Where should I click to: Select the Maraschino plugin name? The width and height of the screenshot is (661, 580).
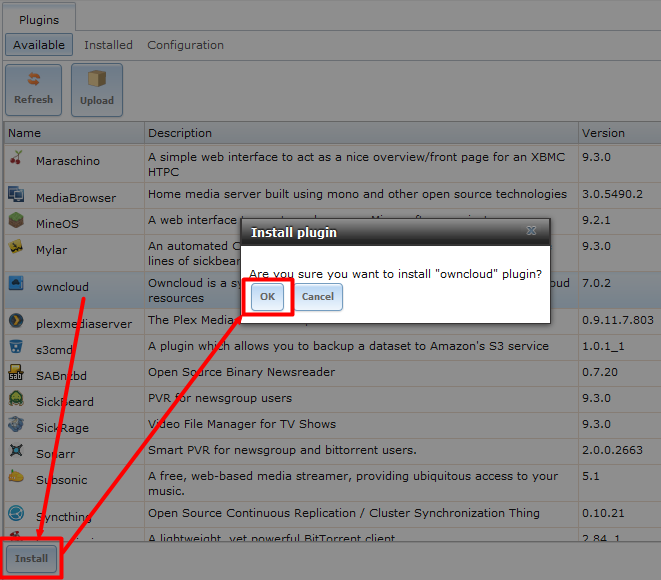(68, 161)
